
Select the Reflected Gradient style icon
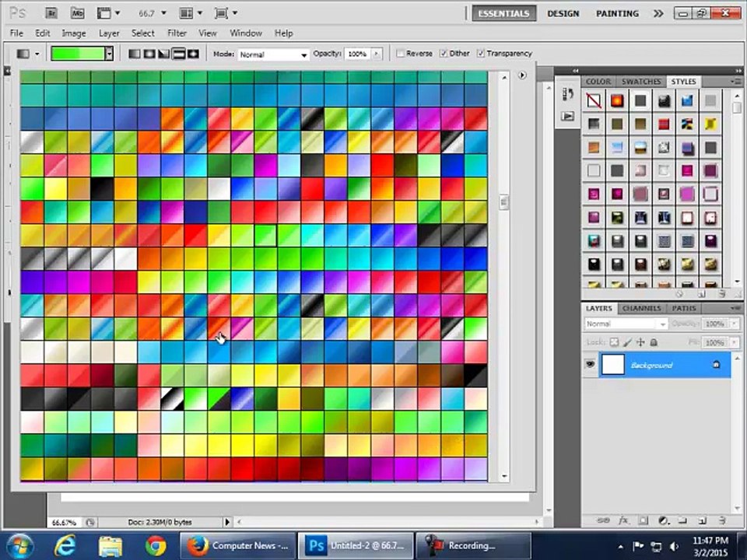coord(179,54)
